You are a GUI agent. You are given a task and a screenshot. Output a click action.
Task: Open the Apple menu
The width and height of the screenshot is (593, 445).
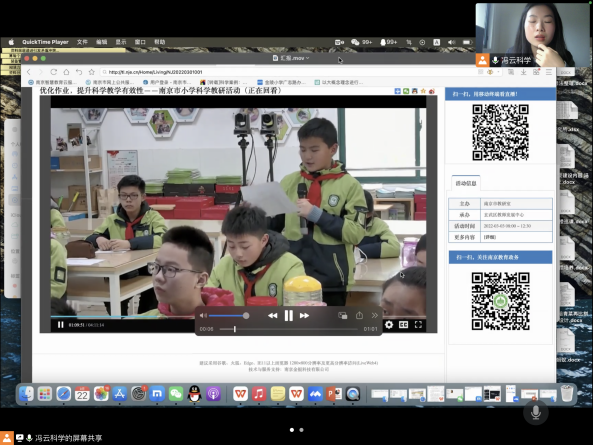coord(11,42)
